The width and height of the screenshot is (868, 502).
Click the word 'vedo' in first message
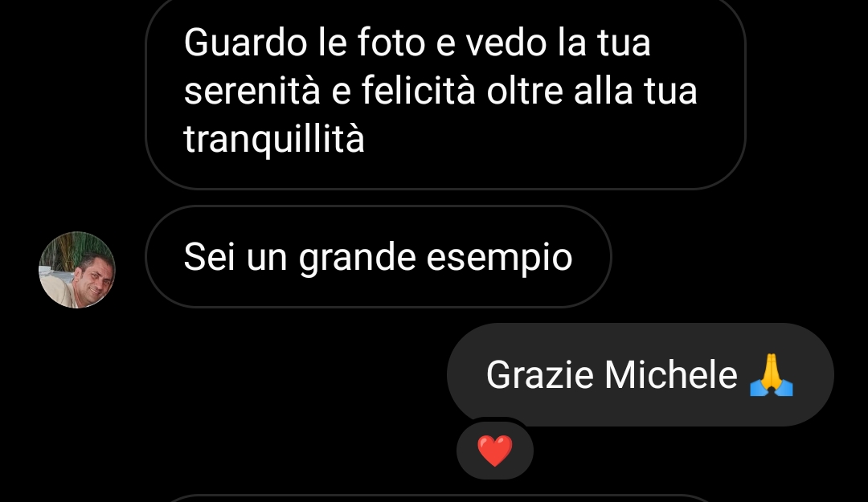point(506,43)
